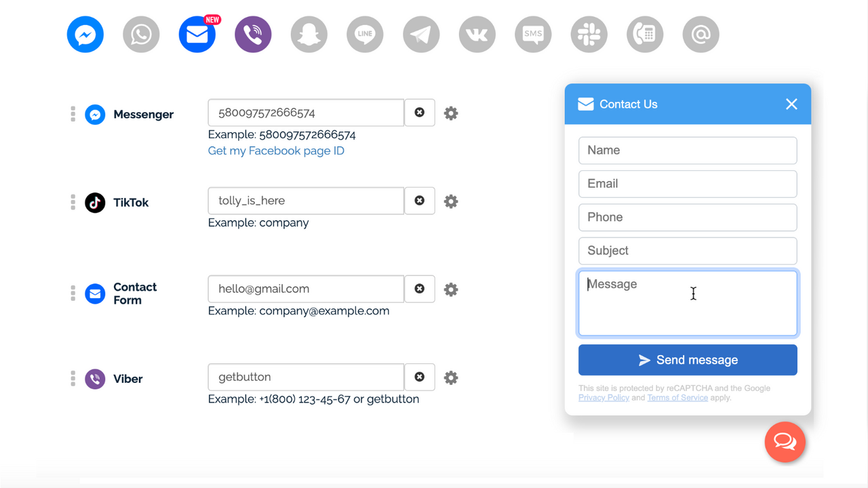The height and width of the screenshot is (488, 868).
Task: Close the Contact Us form
Action: [791, 104]
